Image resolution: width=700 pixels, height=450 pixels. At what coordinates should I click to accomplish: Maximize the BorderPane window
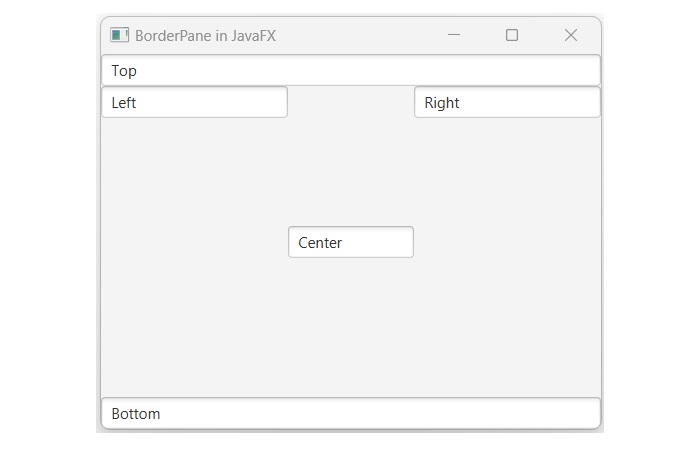click(512, 35)
